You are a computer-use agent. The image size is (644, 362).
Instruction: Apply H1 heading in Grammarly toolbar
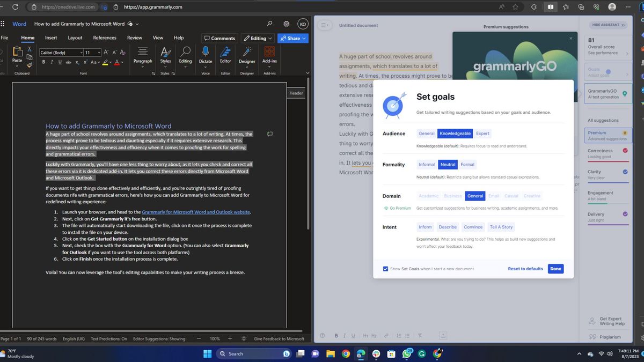coord(365,335)
